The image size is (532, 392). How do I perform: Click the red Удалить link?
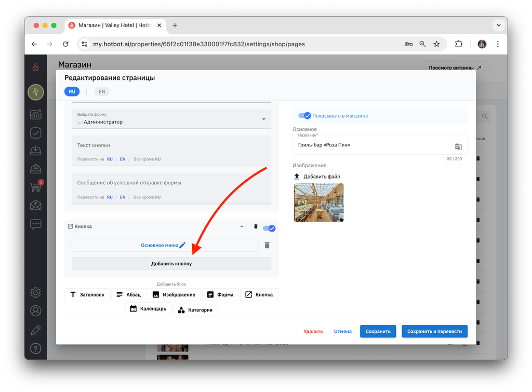(313, 331)
